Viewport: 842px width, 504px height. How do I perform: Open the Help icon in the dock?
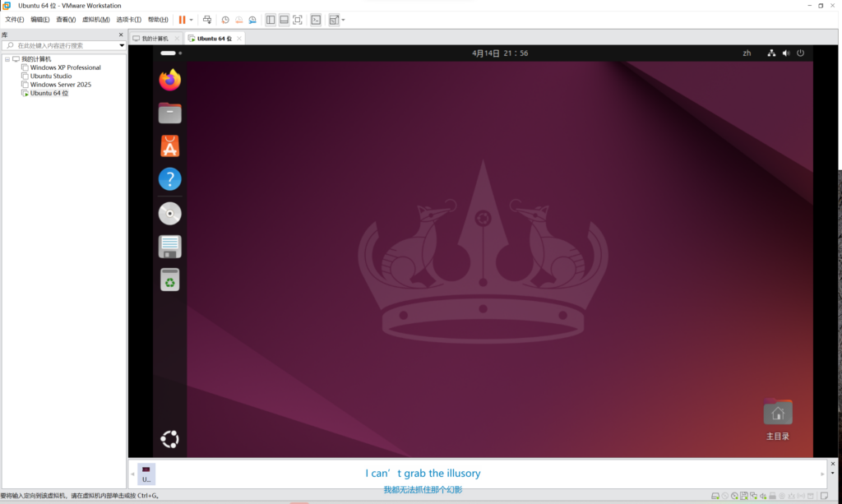point(169,178)
